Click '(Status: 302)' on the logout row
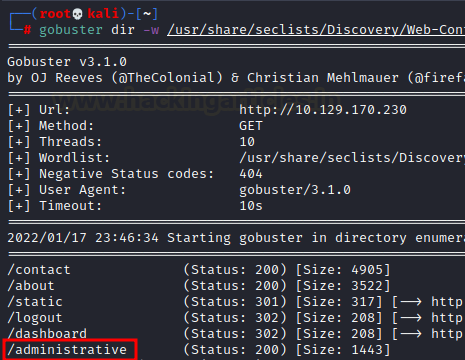 pyautogui.click(x=235, y=318)
